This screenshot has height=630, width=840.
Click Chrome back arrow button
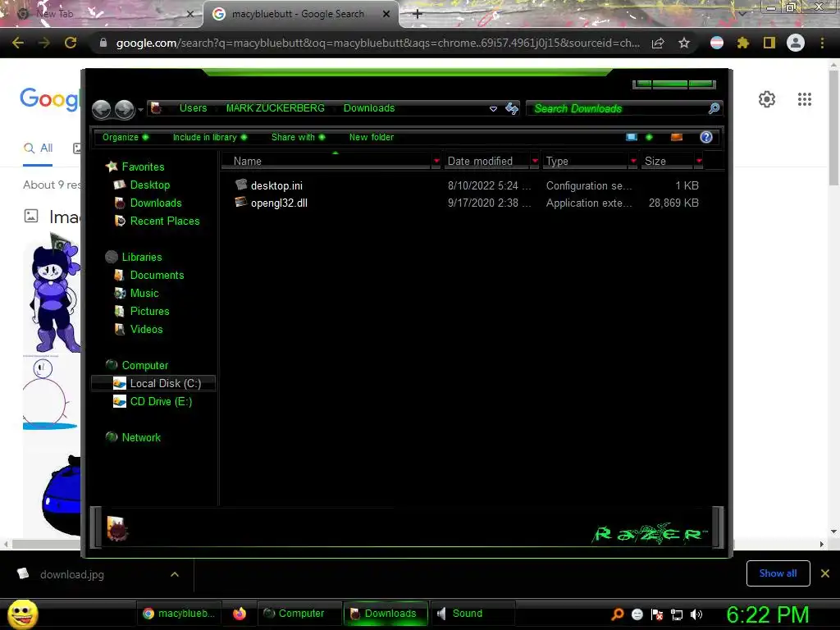(x=18, y=43)
